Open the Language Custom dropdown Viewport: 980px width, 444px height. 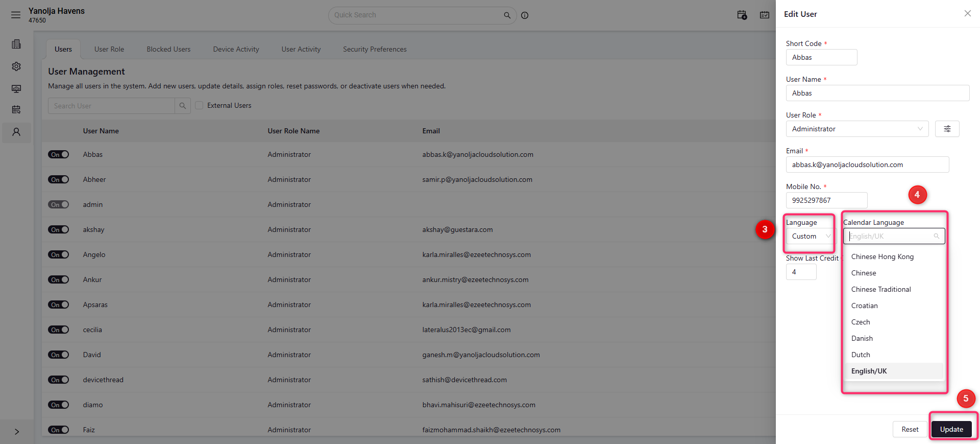[x=810, y=236]
